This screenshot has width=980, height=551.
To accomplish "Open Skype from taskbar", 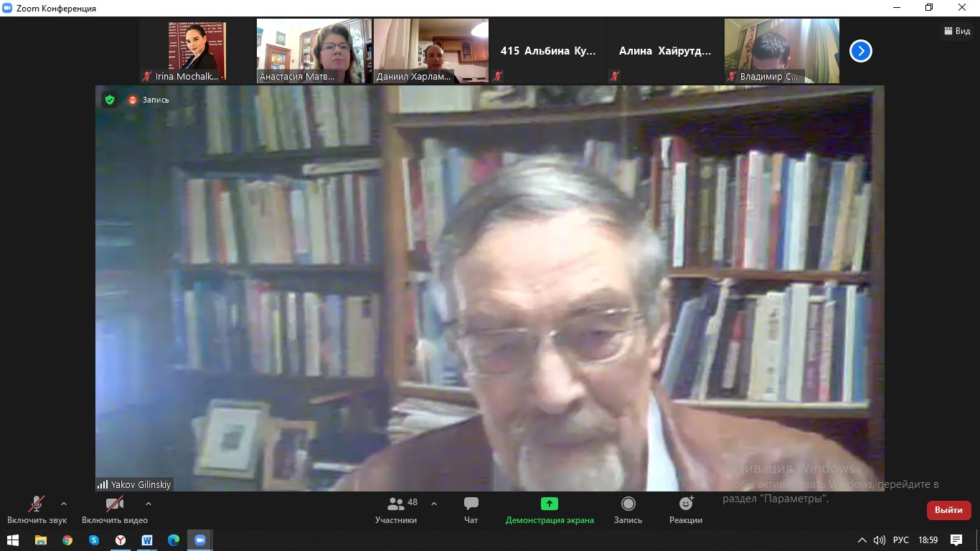I will tap(94, 540).
